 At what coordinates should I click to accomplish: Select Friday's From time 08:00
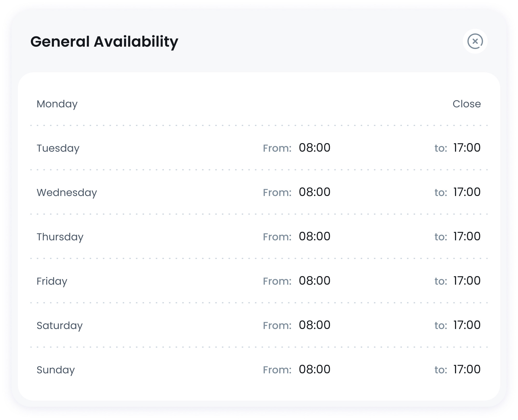pos(315,281)
